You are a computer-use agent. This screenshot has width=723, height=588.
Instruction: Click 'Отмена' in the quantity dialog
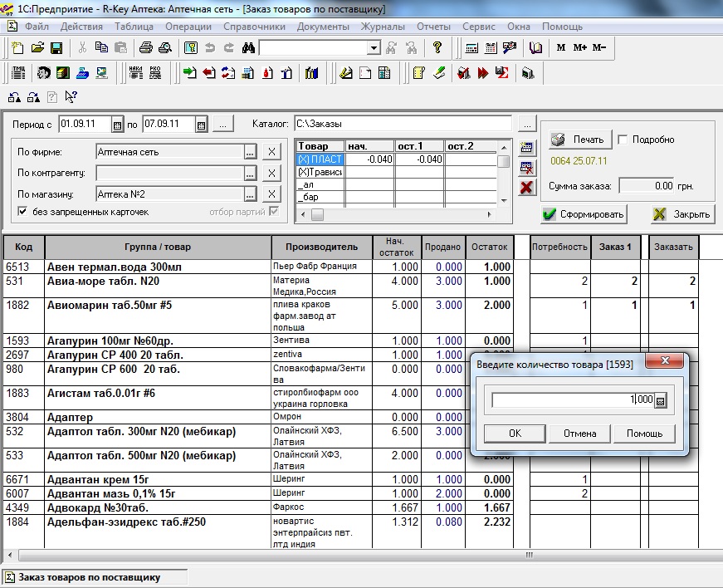[x=579, y=434]
